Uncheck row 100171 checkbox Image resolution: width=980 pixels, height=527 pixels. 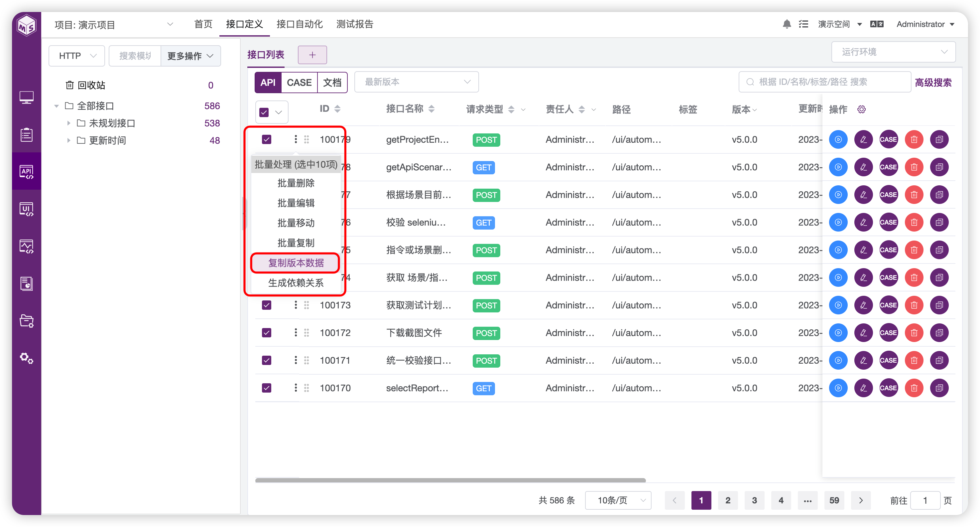click(267, 361)
